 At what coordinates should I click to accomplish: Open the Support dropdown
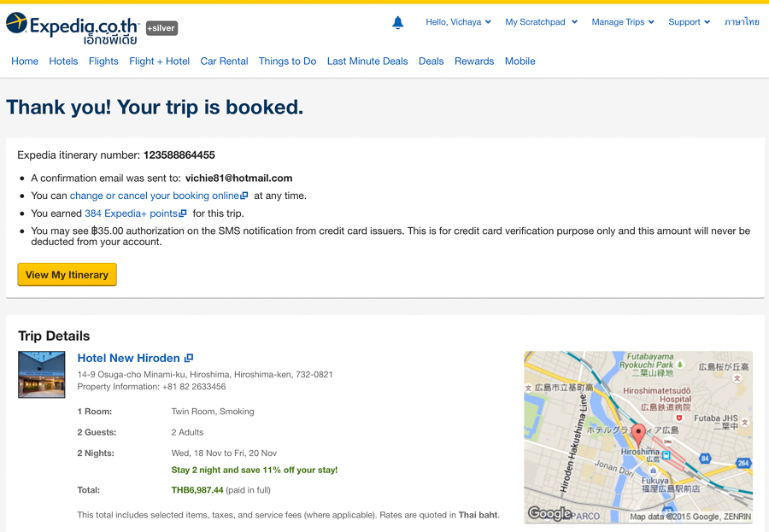(x=689, y=22)
